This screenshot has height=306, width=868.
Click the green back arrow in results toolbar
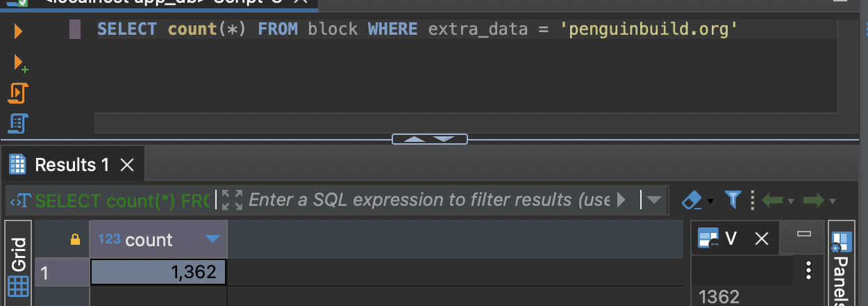click(x=773, y=200)
